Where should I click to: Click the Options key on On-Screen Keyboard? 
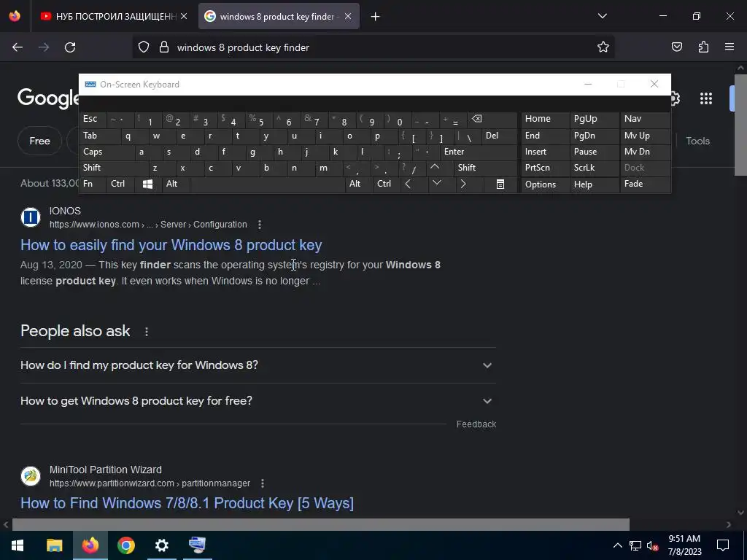coord(545,184)
